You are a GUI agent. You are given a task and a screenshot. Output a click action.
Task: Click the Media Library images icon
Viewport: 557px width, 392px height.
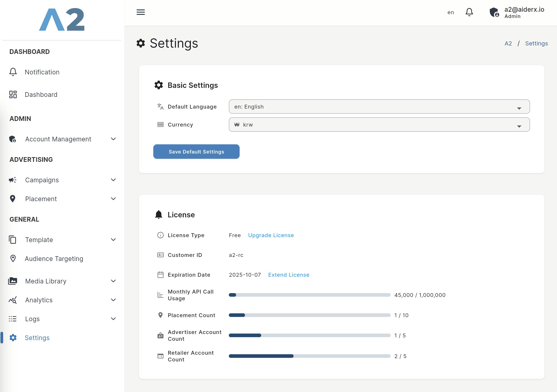click(13, 281)
